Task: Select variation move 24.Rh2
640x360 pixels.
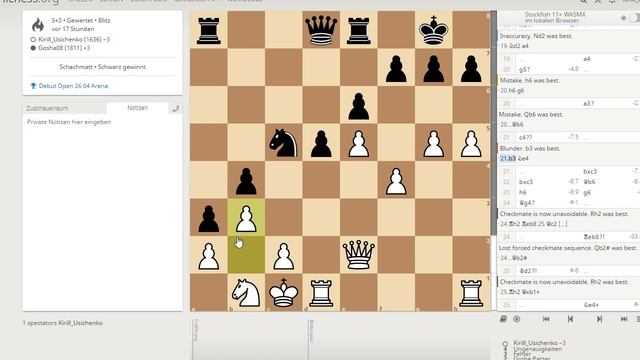Action: pos(510,224)
